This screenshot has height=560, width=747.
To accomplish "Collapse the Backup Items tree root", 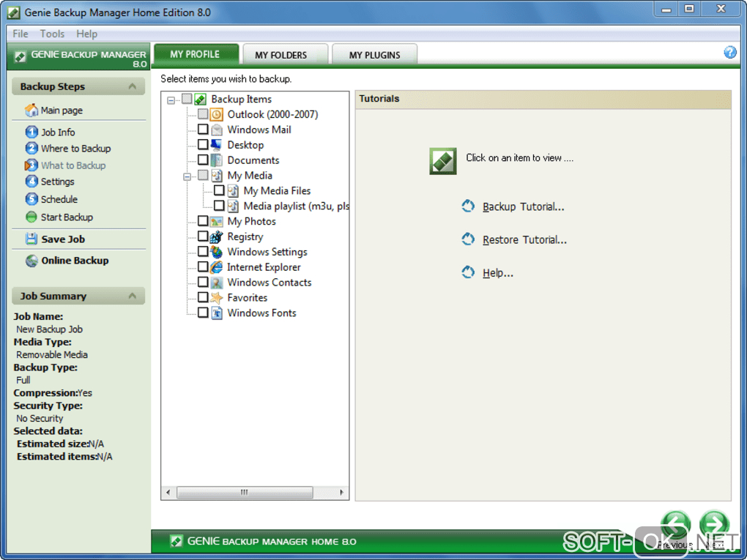I will pos(171,100).
